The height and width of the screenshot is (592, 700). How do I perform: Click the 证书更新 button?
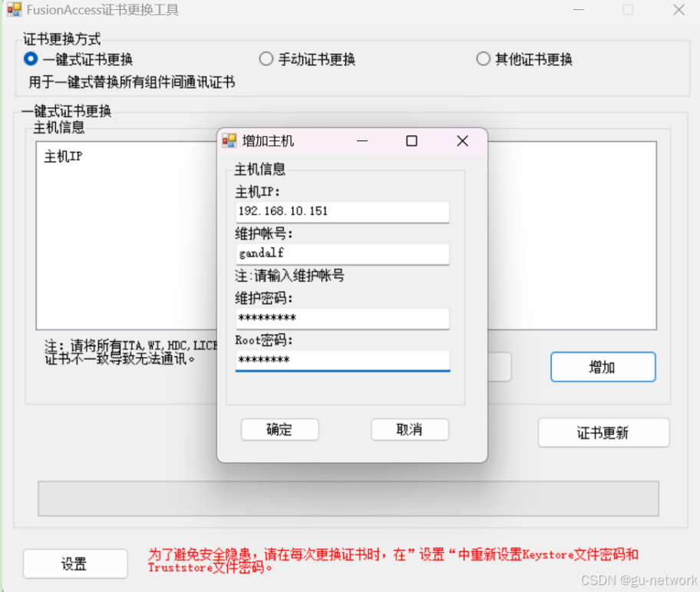603,432
